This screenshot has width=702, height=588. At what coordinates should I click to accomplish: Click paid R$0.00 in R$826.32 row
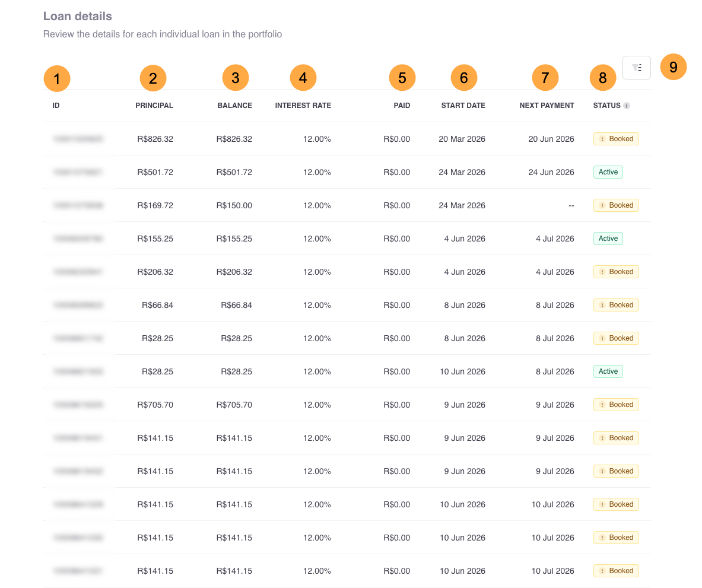396,139
